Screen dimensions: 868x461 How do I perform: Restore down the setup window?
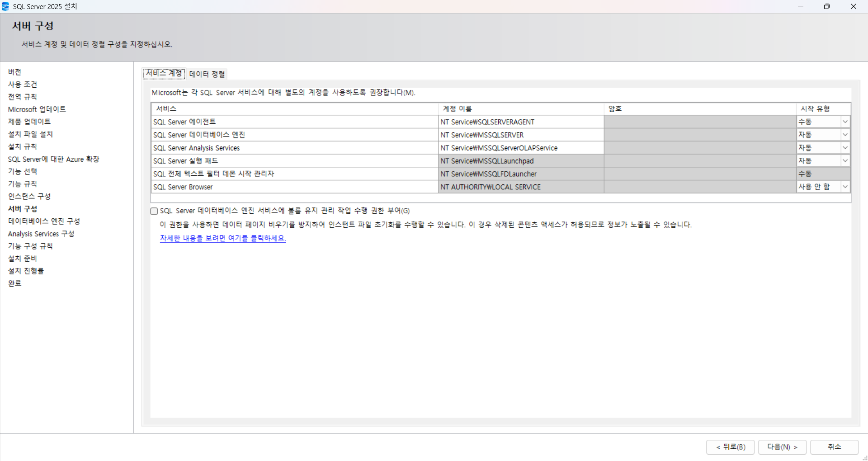pos(827,6)
